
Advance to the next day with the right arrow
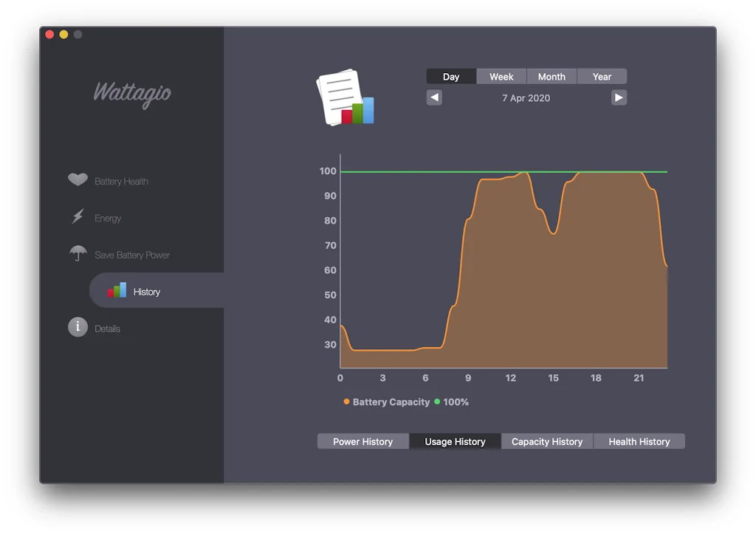coord(618,97)
